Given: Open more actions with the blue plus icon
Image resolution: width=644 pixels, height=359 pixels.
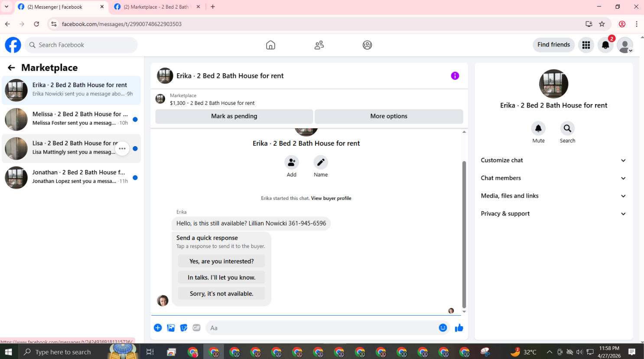Looking at the screenshot, I should click(158, 328).
